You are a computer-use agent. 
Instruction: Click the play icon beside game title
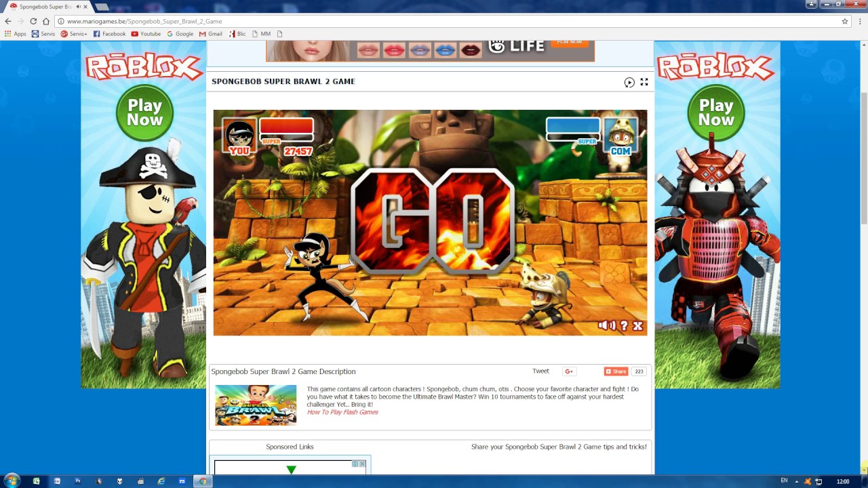click(629, 82)
